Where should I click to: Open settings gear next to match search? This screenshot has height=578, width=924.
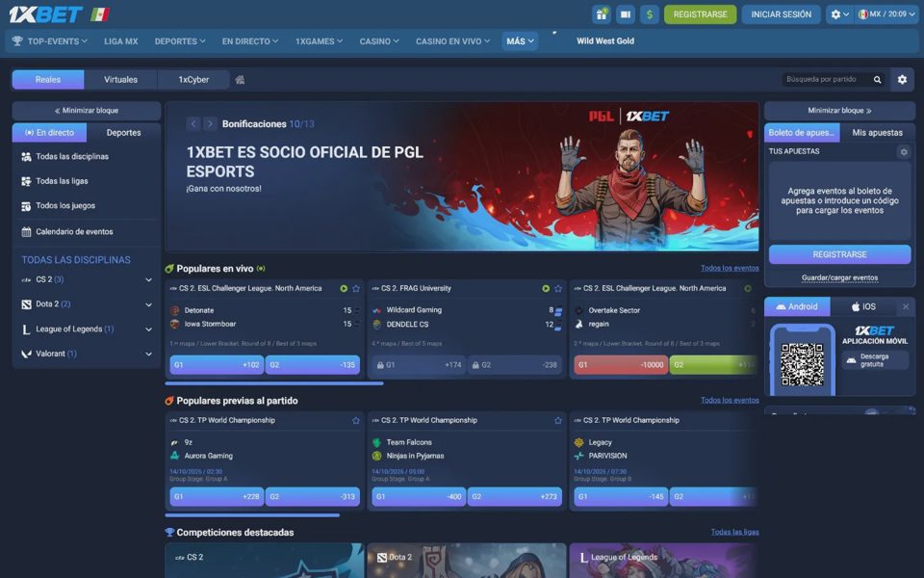(902, 79)
